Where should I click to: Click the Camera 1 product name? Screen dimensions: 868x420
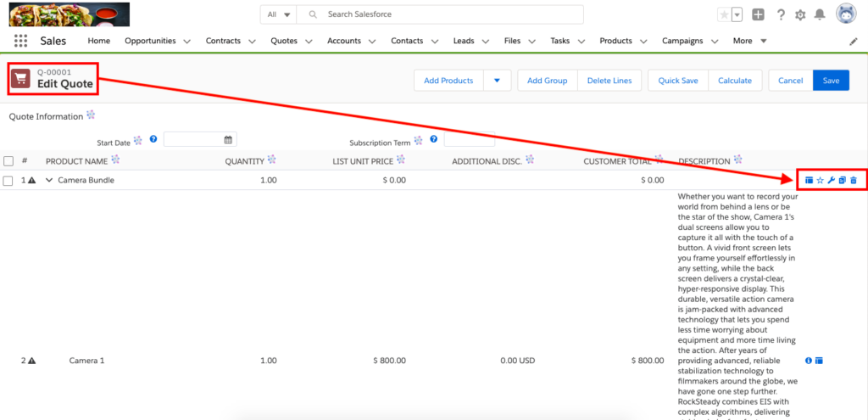pyautogui.click(x=86, y=361)
